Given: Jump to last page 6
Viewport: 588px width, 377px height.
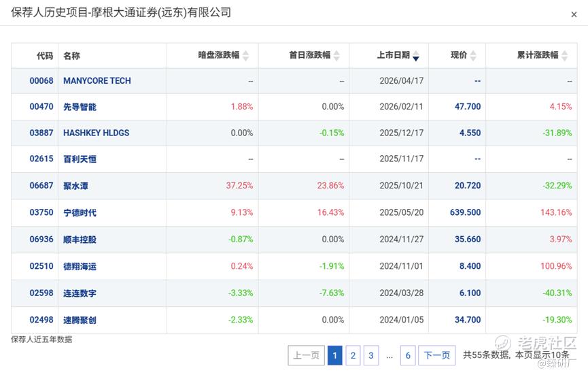Looking at the screenshot, I should tap(408, 355).
